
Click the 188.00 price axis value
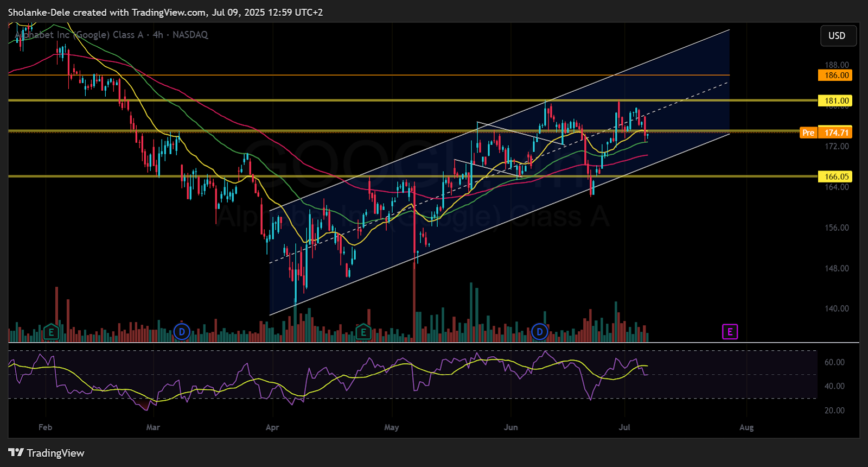pos(837,65)
